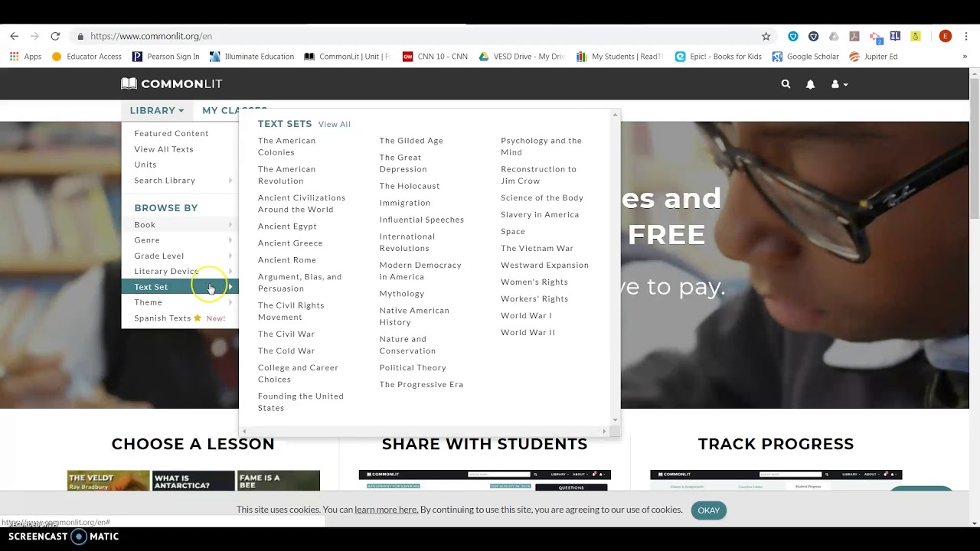Viewport: 980px width, 551px height.
Task: Open Political Theory text set
Action: (413, 368)
